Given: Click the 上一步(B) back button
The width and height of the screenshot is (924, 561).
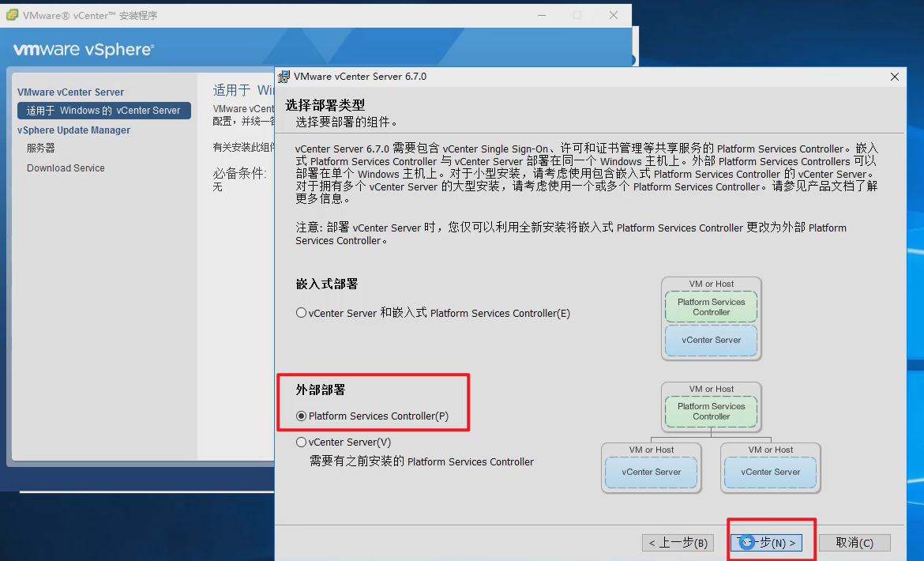Looking at the screenshot, I should point(678,543).
